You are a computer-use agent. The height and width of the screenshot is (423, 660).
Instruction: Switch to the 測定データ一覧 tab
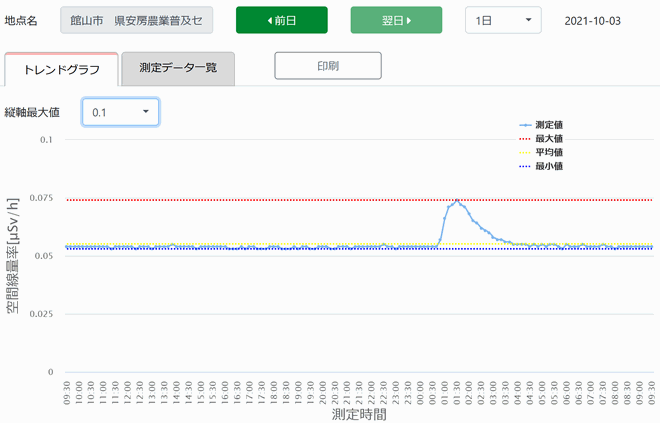178,68
